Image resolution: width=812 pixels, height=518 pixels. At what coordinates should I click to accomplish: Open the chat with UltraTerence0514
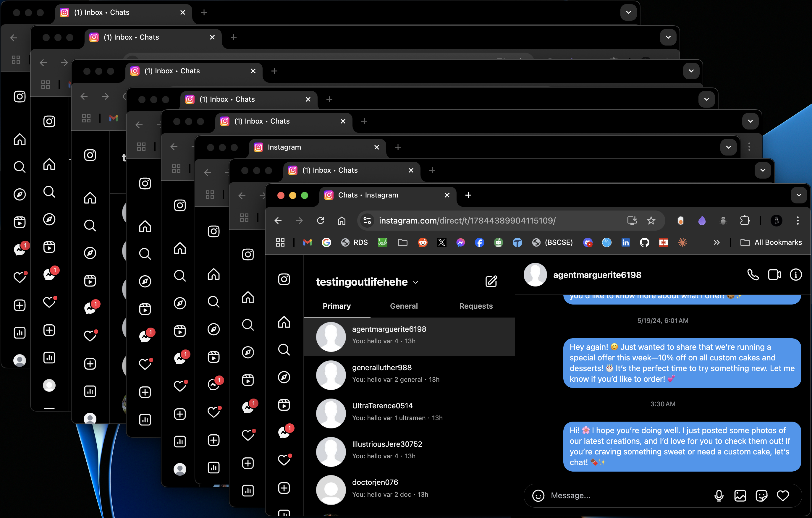382,406
